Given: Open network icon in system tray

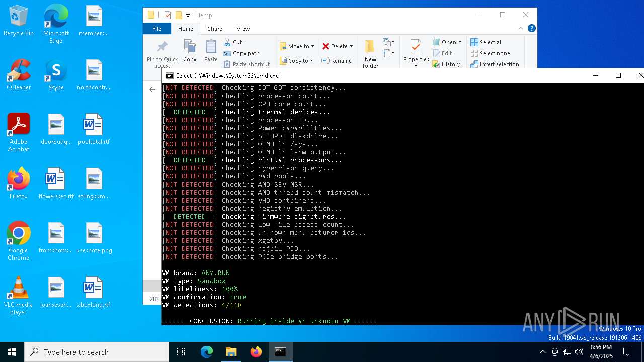Looking at the screenshot, I should click(567, 352).
